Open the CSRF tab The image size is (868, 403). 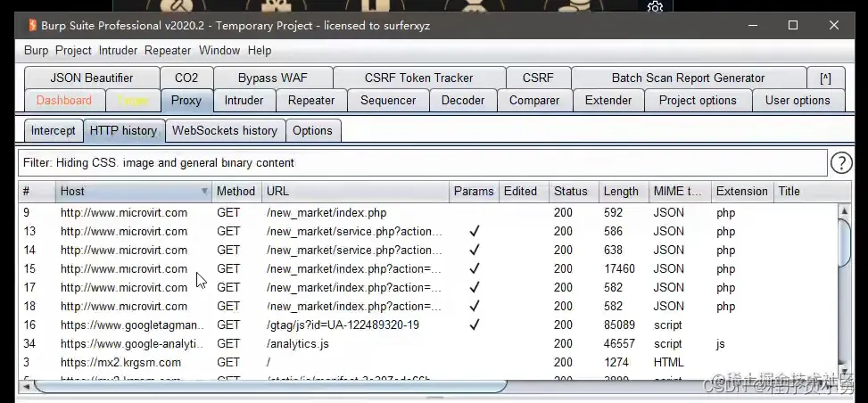click(x=538, y=78)
